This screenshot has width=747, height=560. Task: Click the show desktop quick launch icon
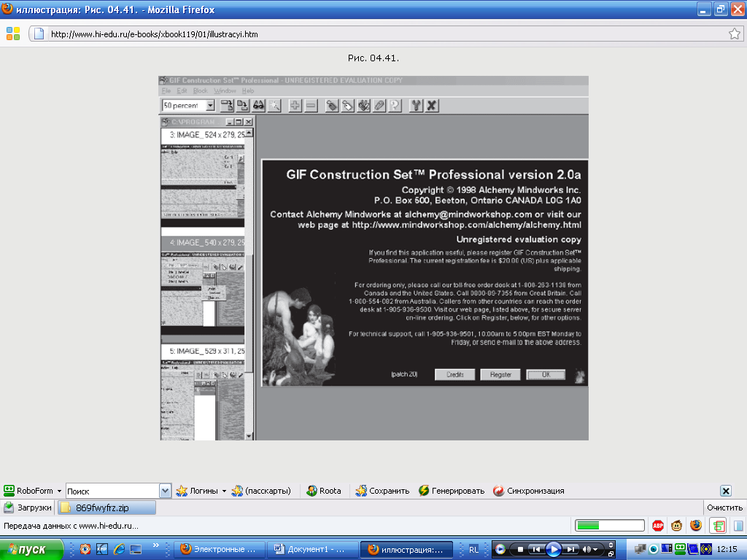[136, 549]
